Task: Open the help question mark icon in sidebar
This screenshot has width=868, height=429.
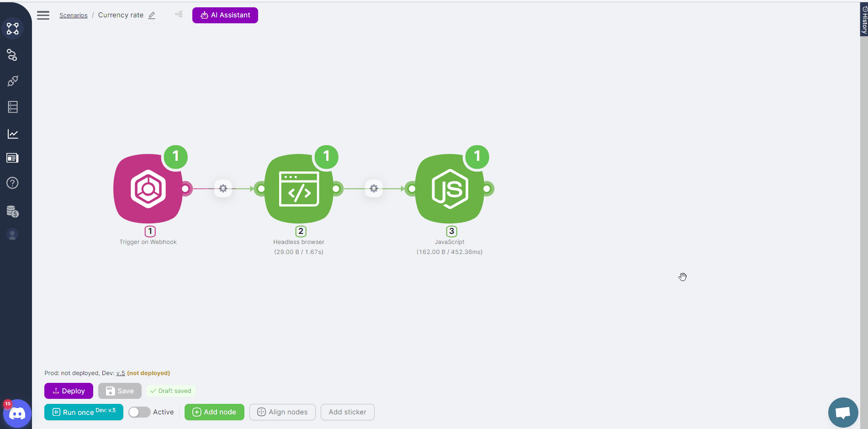Action: click(x=13, y=183)
